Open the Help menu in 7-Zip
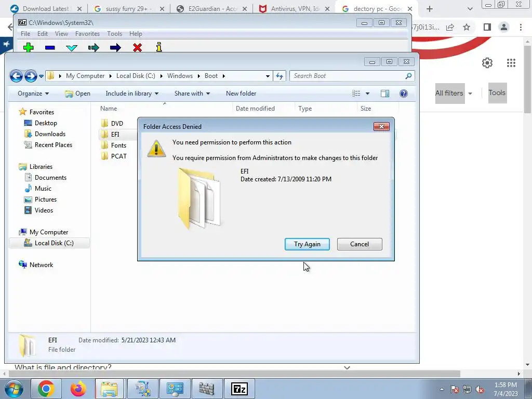Image resolution: width=532 pixels, height=399 pixels. click(136, 34)
